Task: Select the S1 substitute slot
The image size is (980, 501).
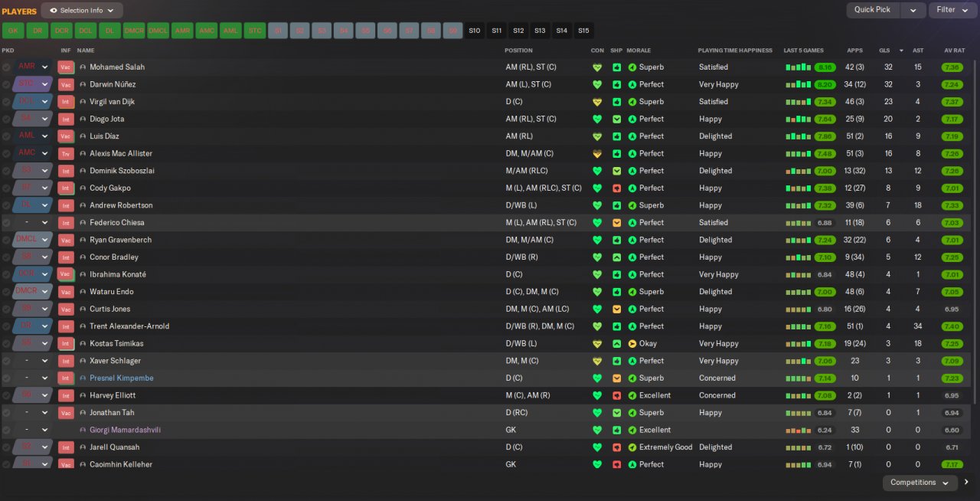Action: [278, 31]
